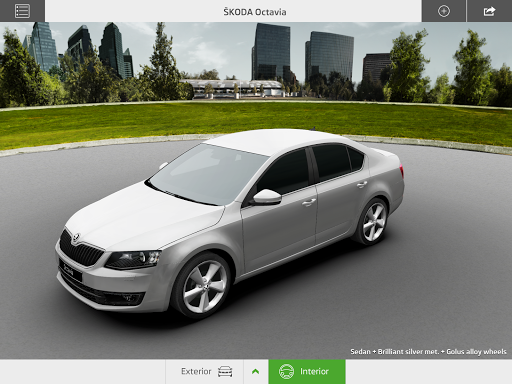512x384 pixels.
Task: Select the driver side mirror
Action: [x=267, y=197]
